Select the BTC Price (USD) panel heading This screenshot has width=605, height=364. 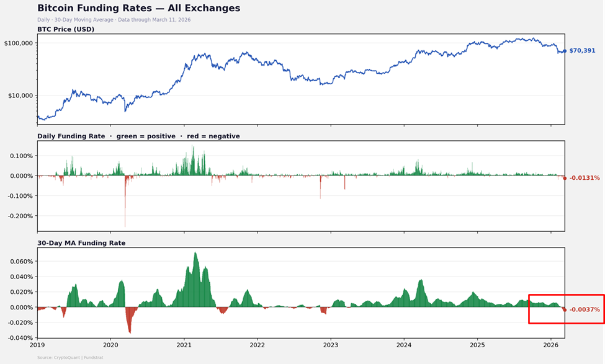pyautogui.click(x=66, y=29)
